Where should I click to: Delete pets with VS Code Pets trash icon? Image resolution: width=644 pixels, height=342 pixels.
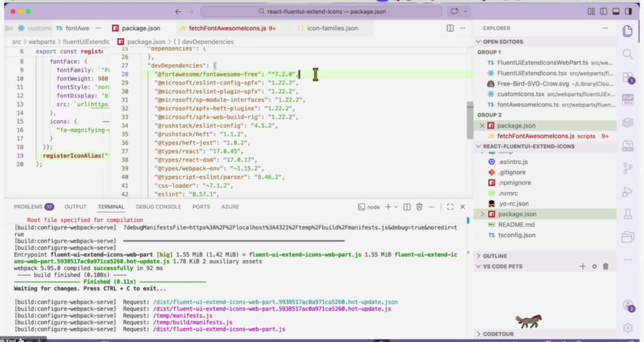tap(606, 267)
